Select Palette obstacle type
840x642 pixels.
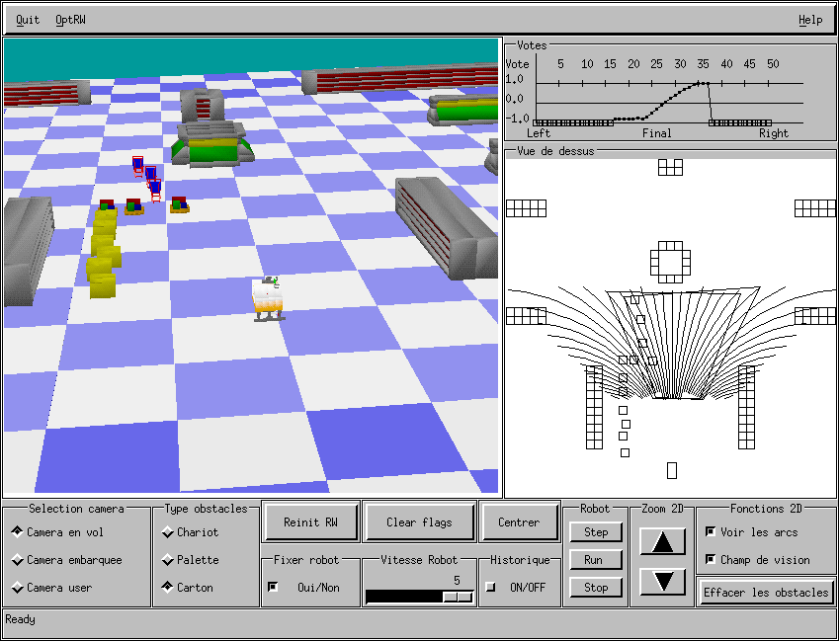click(167, 560)
